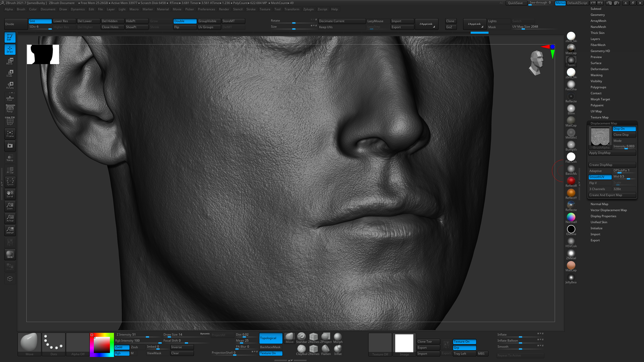Expand the Masking subpalette
Screen dimensions: 644x362
point(596,75)
